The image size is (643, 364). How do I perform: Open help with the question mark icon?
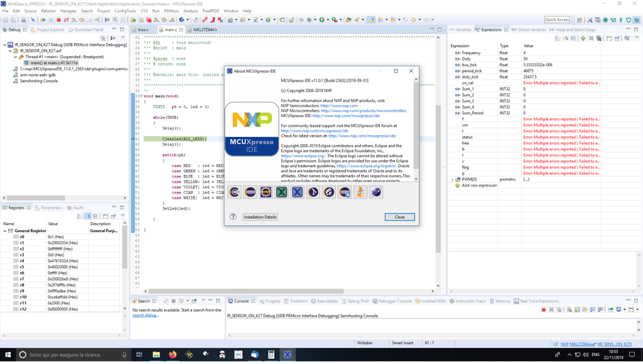pyautogui.click(x=233, y=217)
